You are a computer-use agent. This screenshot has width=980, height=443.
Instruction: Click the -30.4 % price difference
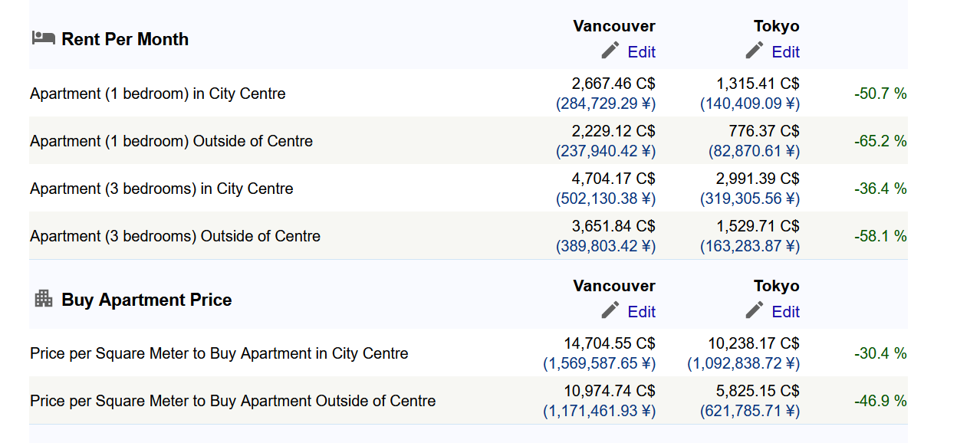[x=880, y=353]
